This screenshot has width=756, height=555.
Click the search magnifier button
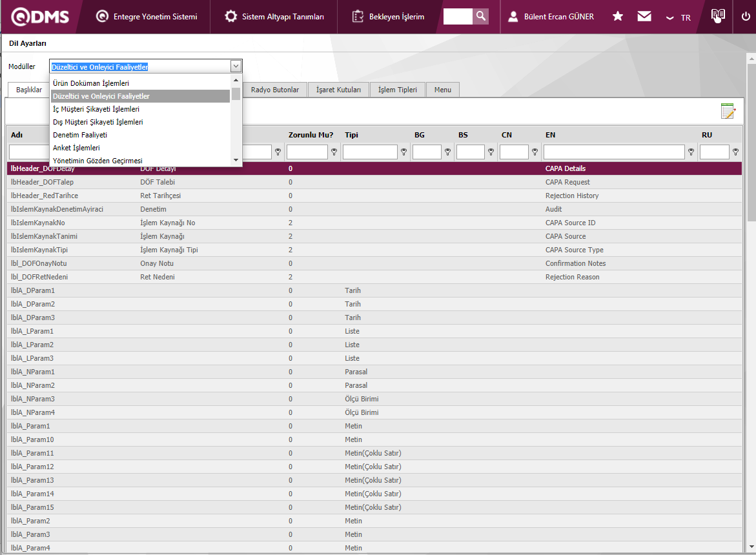click(x=480, y=16)
